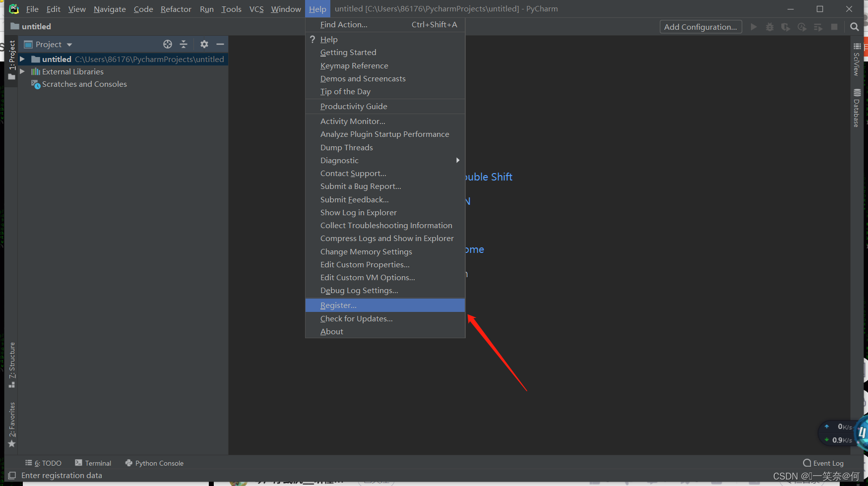
Task: Click the PyCharm logo icon in title bar
Action: click(x=14, y=9)
